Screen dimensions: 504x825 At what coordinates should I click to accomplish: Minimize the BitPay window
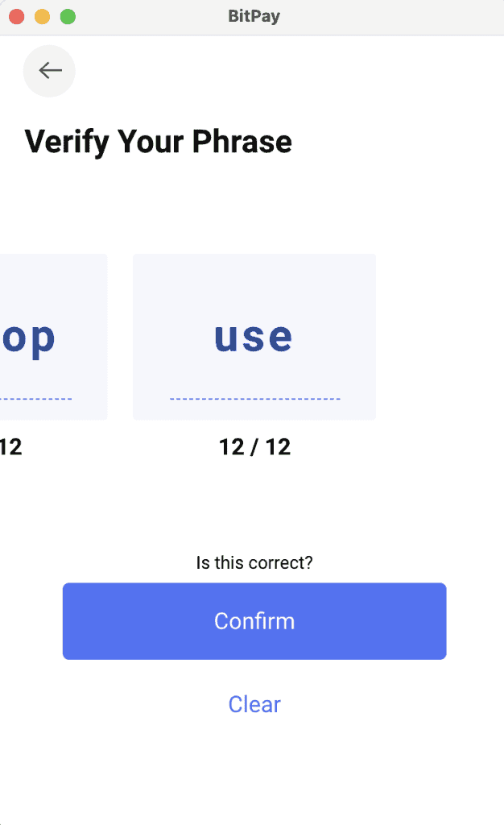43,17
